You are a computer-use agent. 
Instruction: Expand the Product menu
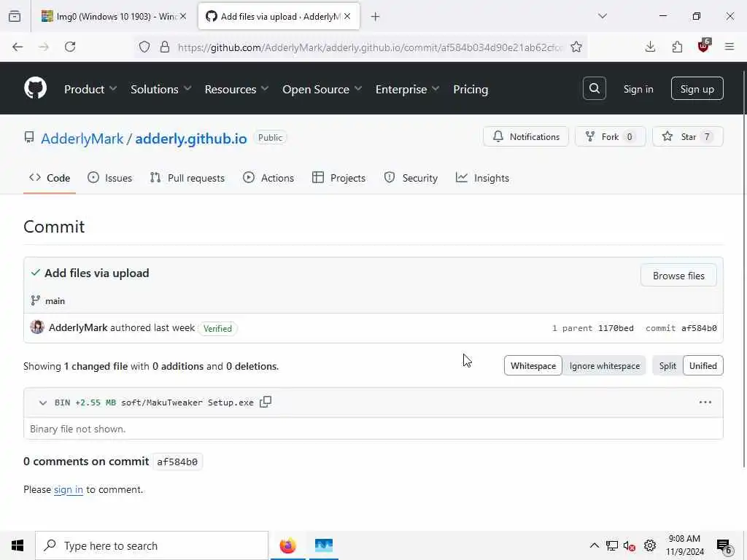click(90, 89)
